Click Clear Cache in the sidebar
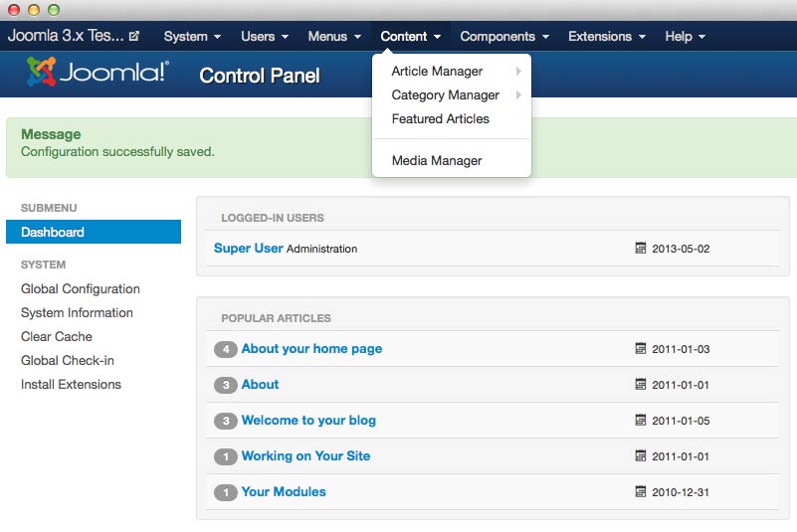 point(57,337)
